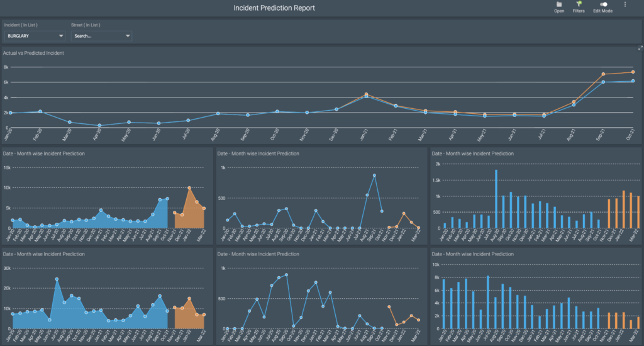This screenshot has height=346, width=644.
Task: Select the orange Sep-21 predicted point in top chart
Action: click(603, 74)
